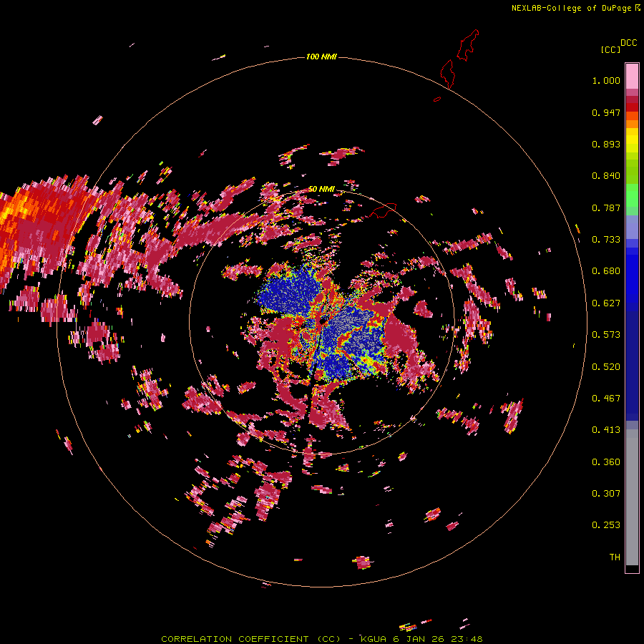644x644 pixels.
Task: Select the 0.680 scale value
Action: (x=606, y=271)
